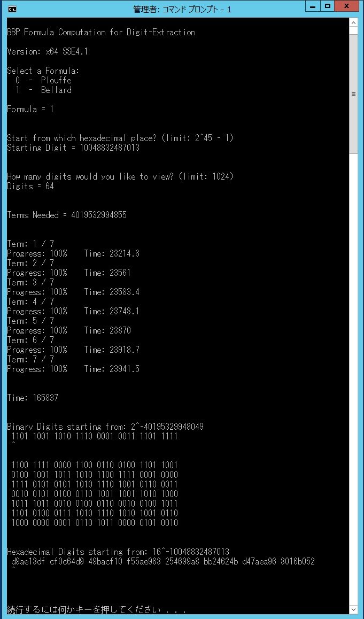Click the window title bar text
Screen dimensions: 364x619
(182, 10)
